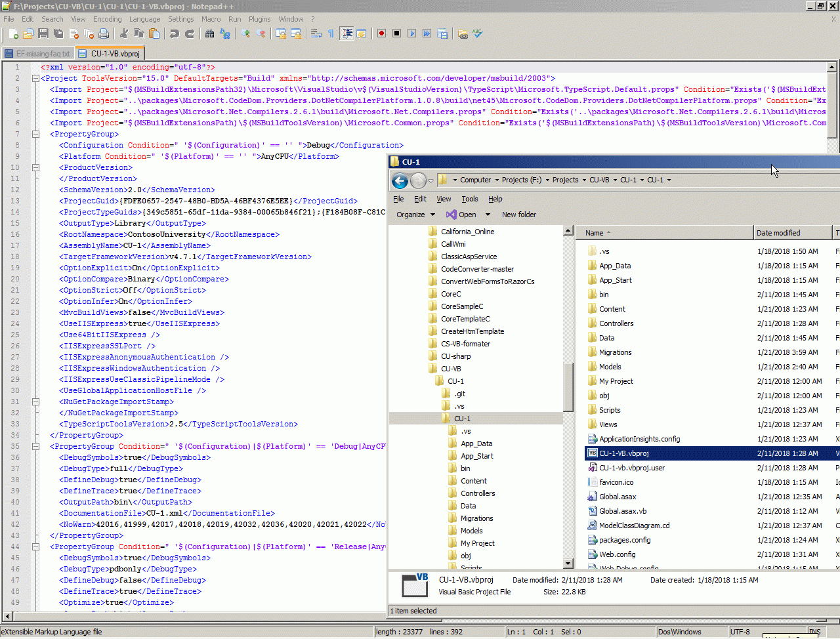
Task: Stop macro recording
Action: tap(396, 33)
